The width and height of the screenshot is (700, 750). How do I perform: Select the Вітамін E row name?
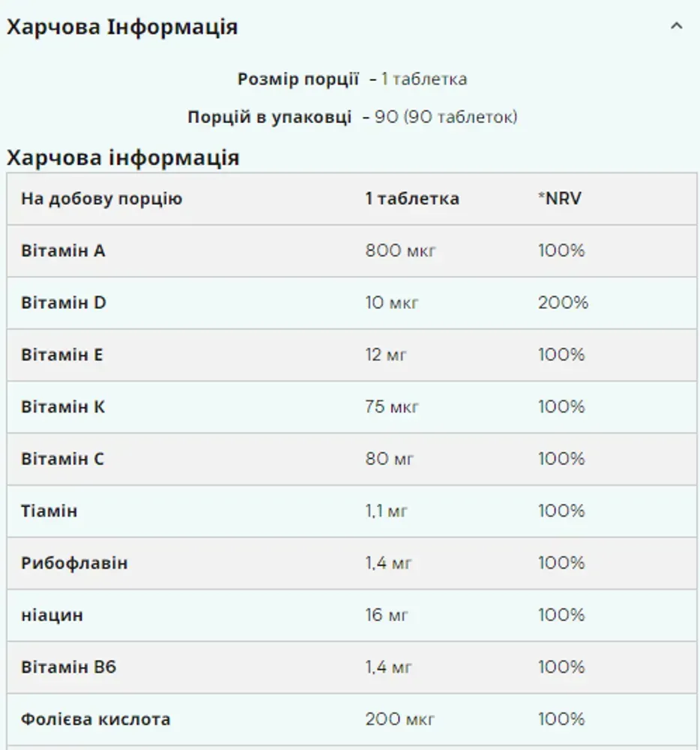point(62,355)
